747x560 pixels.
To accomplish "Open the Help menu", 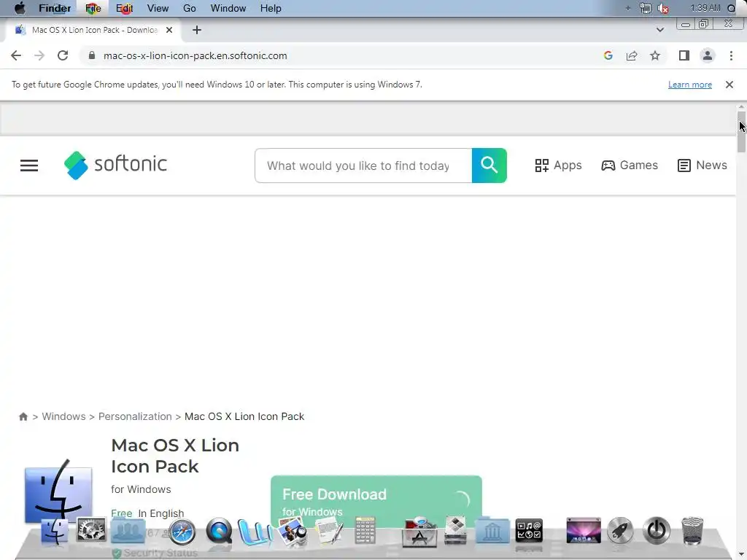I will coord(271,8).
